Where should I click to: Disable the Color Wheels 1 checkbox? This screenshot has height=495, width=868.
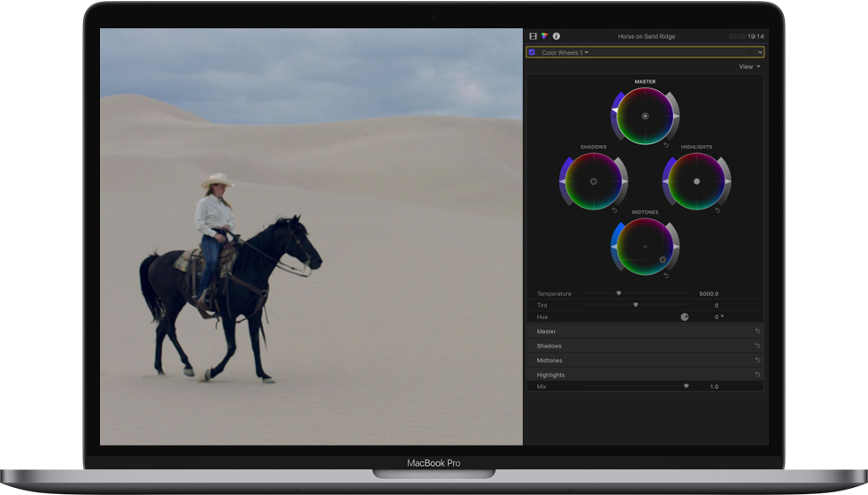point(532,52)
